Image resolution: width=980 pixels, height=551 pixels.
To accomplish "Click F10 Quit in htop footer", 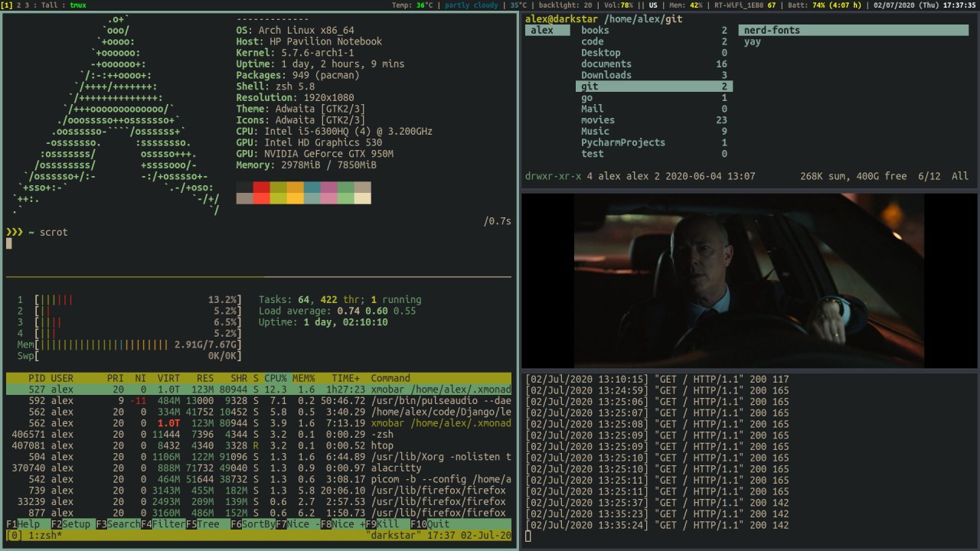I will click(430, 524).
